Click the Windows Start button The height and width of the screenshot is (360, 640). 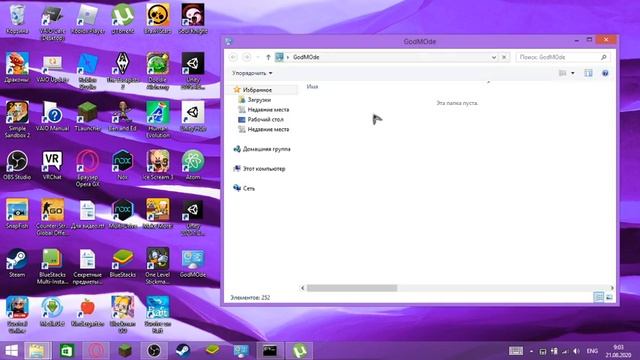(11, 351)
